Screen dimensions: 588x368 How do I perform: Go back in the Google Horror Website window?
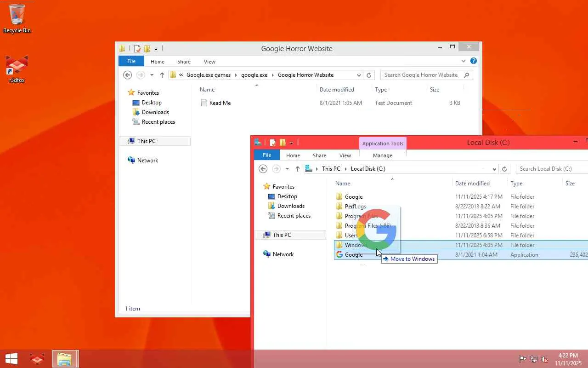click(x=128, y=75)
